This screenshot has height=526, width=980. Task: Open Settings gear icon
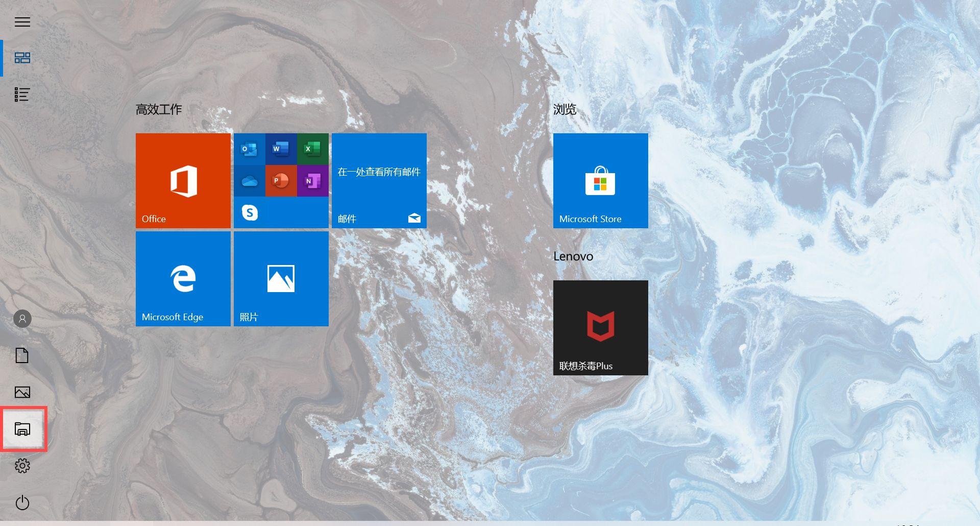click(x=22, y=466)
